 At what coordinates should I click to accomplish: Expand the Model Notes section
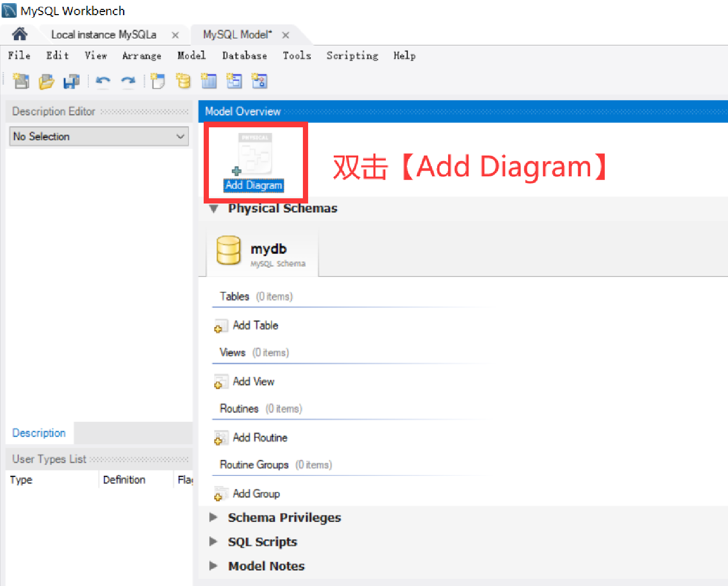pos(214,566)
